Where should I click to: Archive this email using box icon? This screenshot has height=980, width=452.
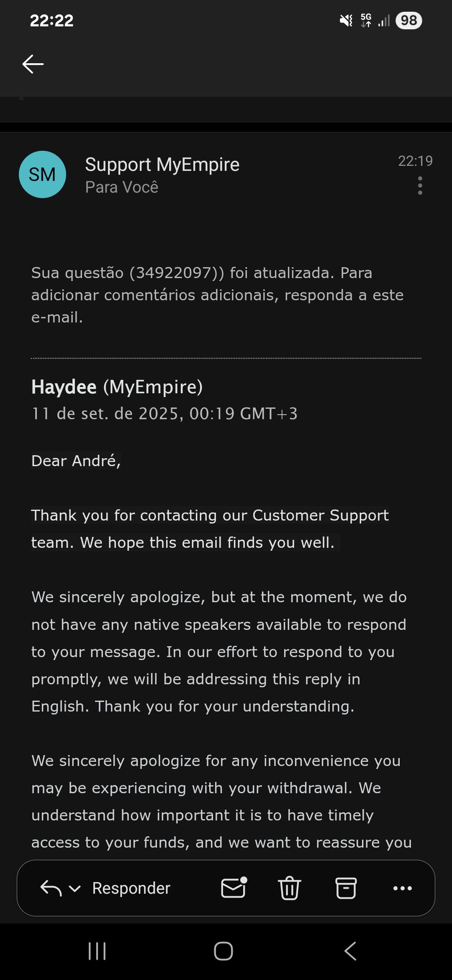point(346,888)
